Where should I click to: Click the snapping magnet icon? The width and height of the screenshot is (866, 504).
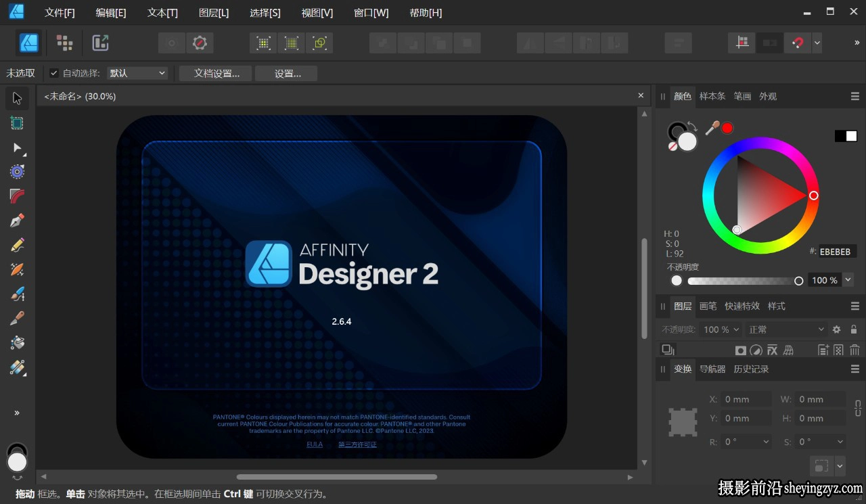point(797,43)
